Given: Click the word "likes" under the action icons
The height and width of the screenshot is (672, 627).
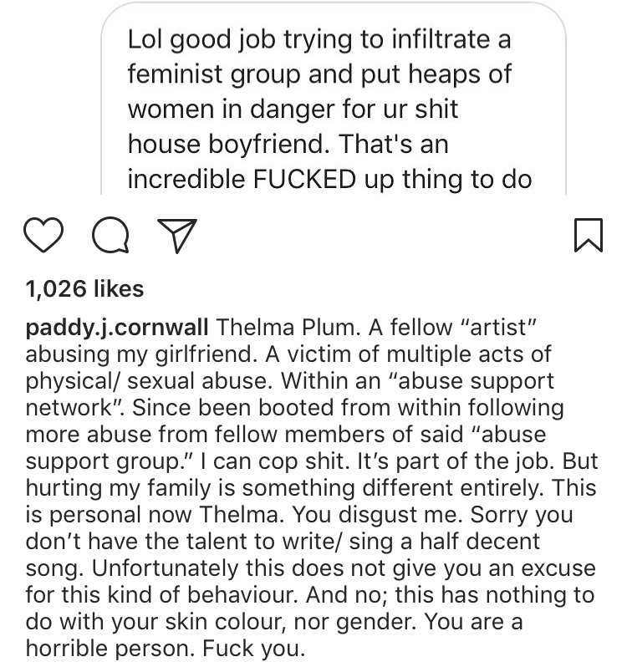Looking at the screenshot, I should (x=117, y=289).
